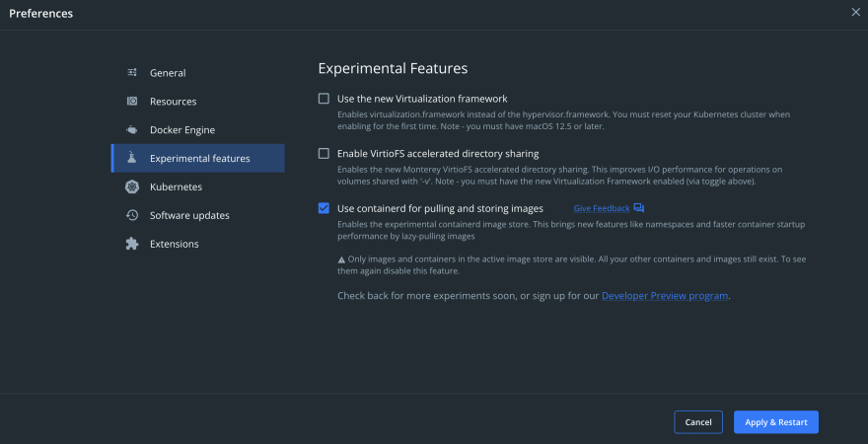Enable the new Virtualization framework checkbox
868x444 pixels.
[324, 99]
